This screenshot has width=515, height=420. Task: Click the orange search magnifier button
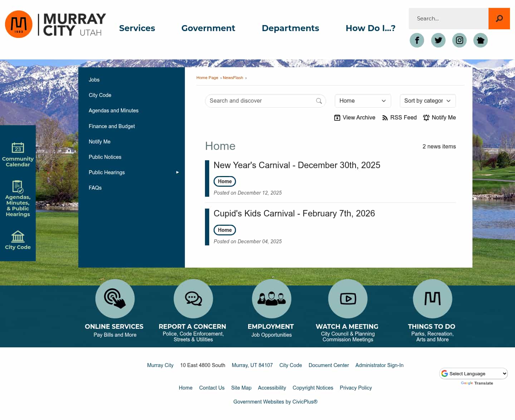point(499,18)
